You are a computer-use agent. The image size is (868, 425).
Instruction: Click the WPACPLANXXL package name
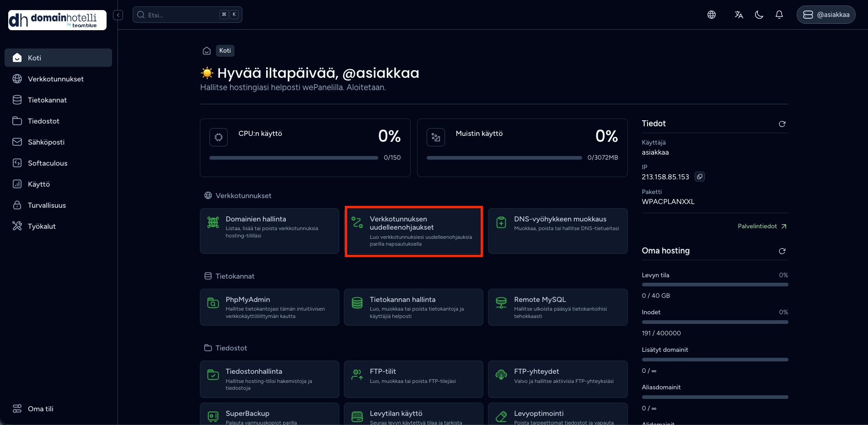point(668,202)
